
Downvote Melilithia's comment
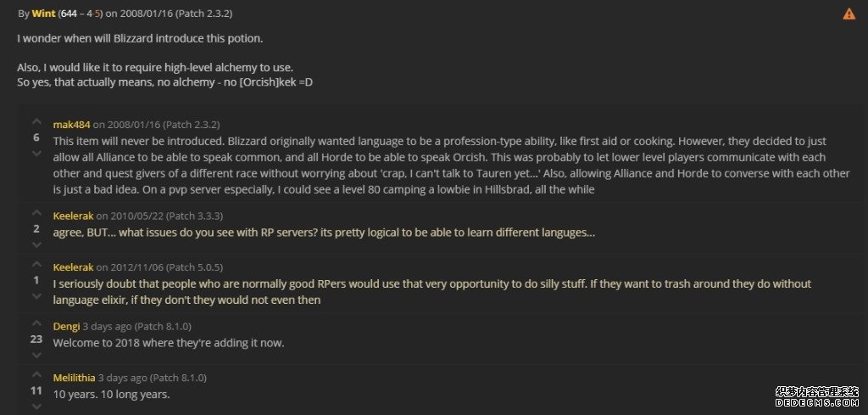36,407
